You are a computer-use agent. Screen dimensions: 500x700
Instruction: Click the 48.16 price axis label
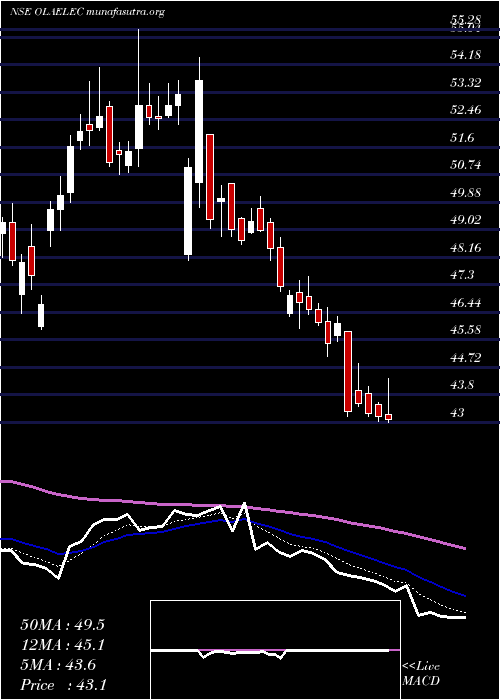(466, 247)
